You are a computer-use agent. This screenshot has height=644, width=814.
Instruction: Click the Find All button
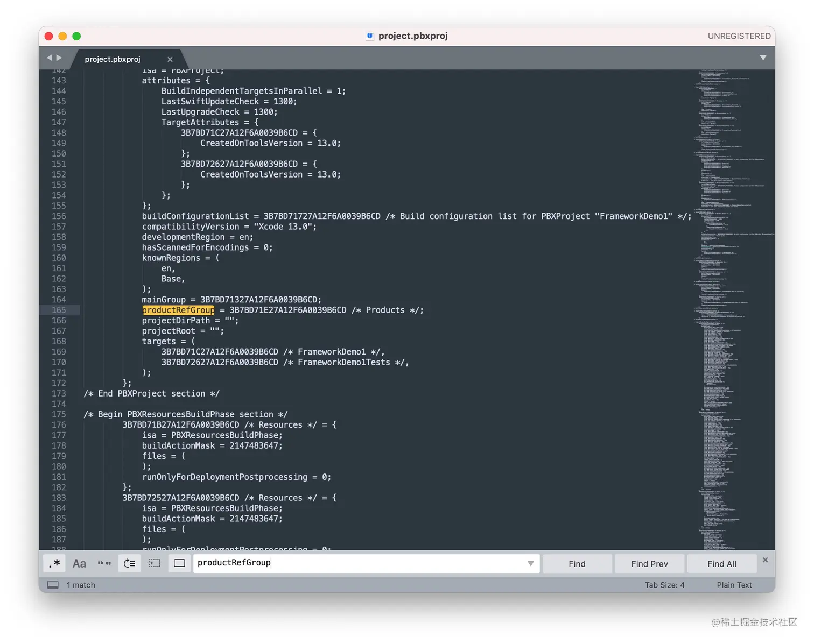point(721,563)
